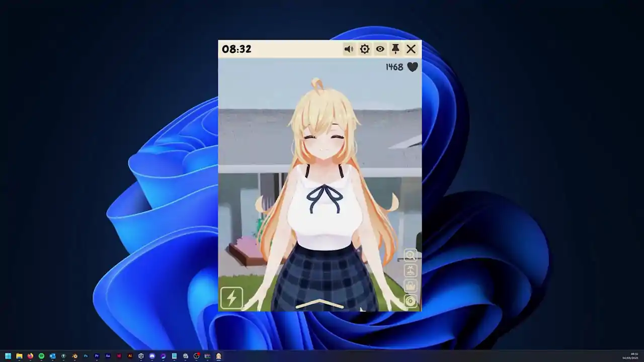Click the spiral disc icon

coord(411,301)
